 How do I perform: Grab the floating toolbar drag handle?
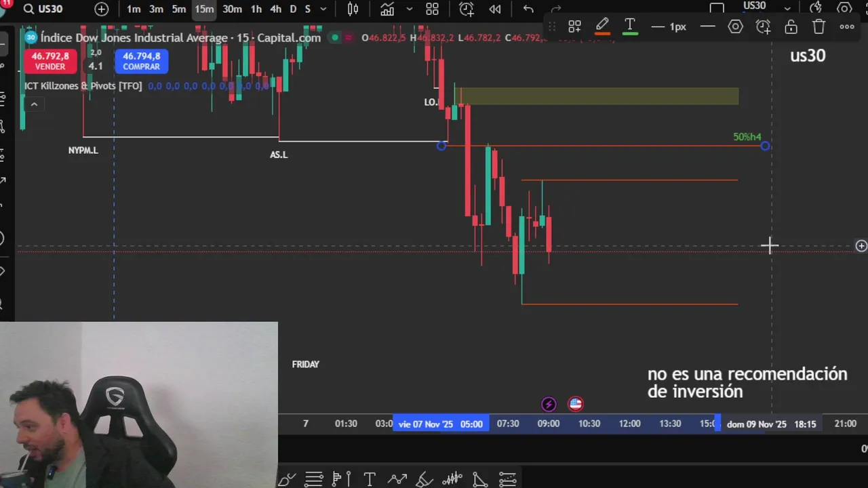(552, 26)
